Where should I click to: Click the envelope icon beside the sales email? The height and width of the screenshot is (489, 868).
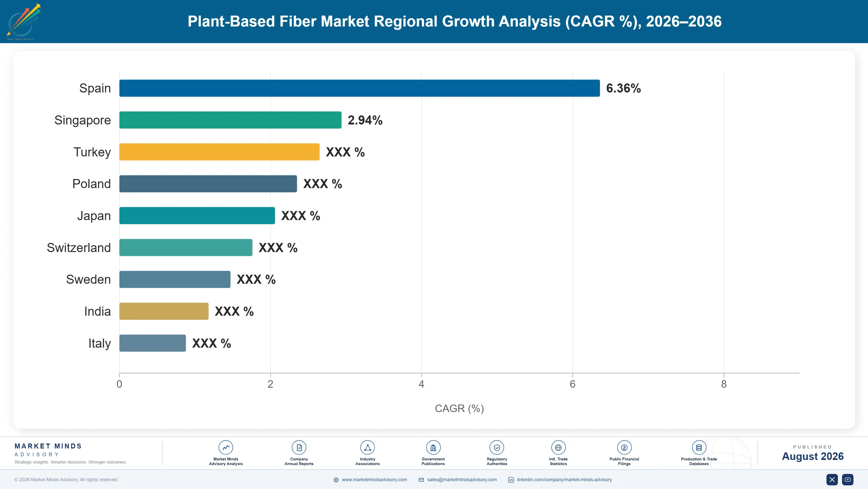click(421, 480)
